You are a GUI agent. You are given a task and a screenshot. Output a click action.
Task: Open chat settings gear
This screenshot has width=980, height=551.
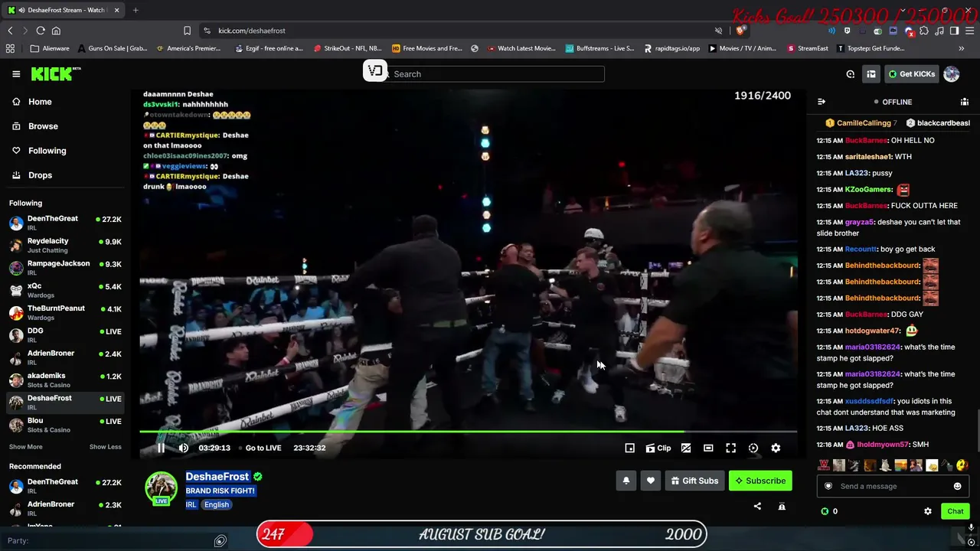[928, 511]
